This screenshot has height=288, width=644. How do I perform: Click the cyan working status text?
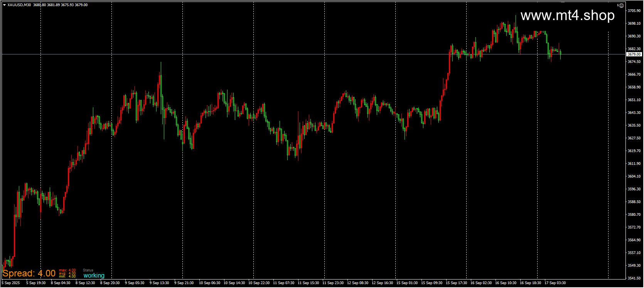point(94,276)
